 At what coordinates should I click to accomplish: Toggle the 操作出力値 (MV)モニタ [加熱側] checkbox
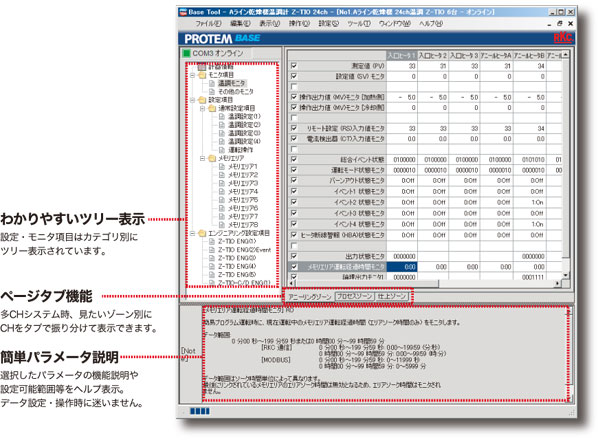pos(294,97)
